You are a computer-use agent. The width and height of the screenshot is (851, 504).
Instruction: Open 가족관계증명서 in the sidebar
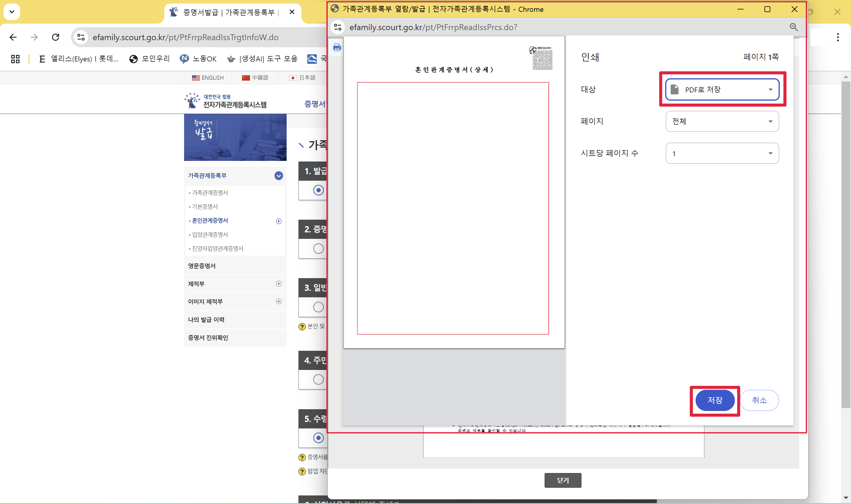pyautogui.click(x=210, y=193)
